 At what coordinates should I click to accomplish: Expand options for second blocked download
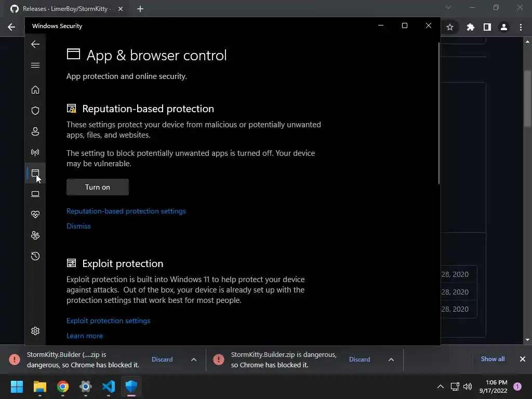tap(391, 360)
